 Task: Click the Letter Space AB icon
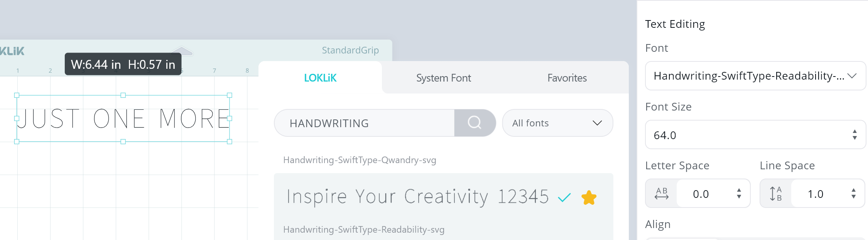662,194
